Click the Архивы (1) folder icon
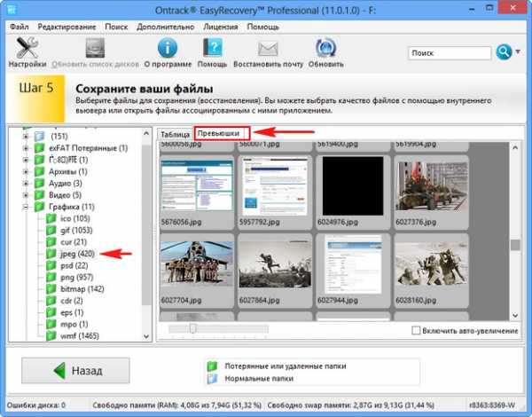Screen dimensions: 532x417 [40, 171]
